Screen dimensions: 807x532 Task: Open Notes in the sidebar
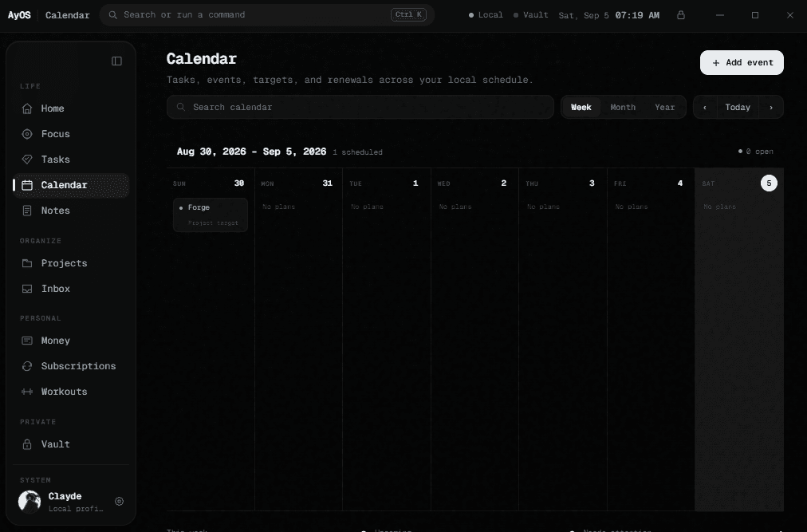[x=70, y=211]
